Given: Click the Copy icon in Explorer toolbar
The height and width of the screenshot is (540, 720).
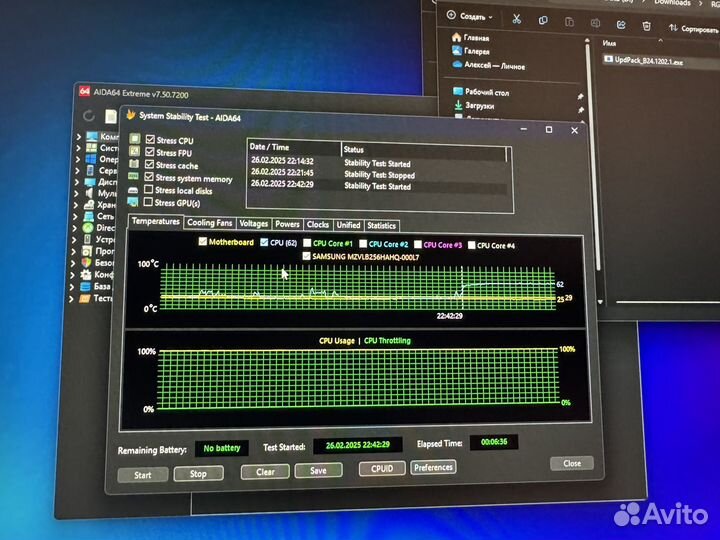Looking at the screenshot, I should (544, 17).
